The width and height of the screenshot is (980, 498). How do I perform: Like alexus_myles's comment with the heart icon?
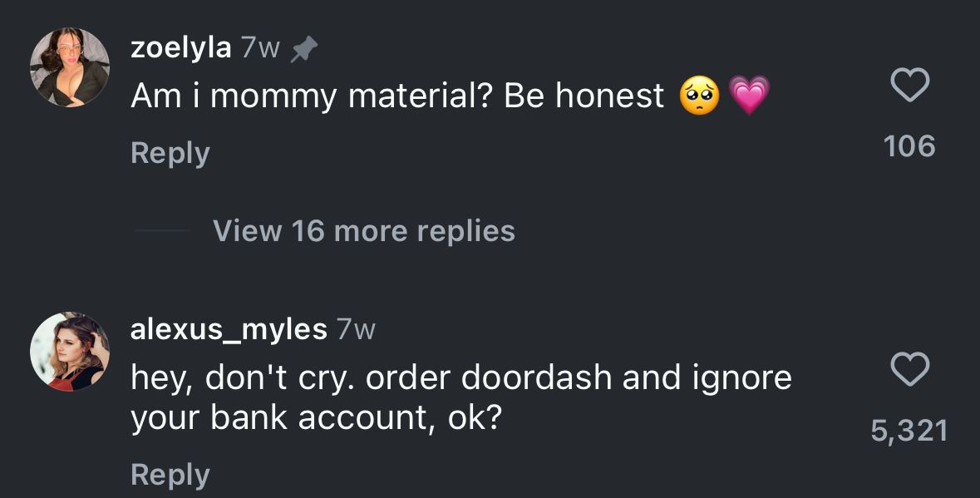pyautogui.click(x=909, y=369)
